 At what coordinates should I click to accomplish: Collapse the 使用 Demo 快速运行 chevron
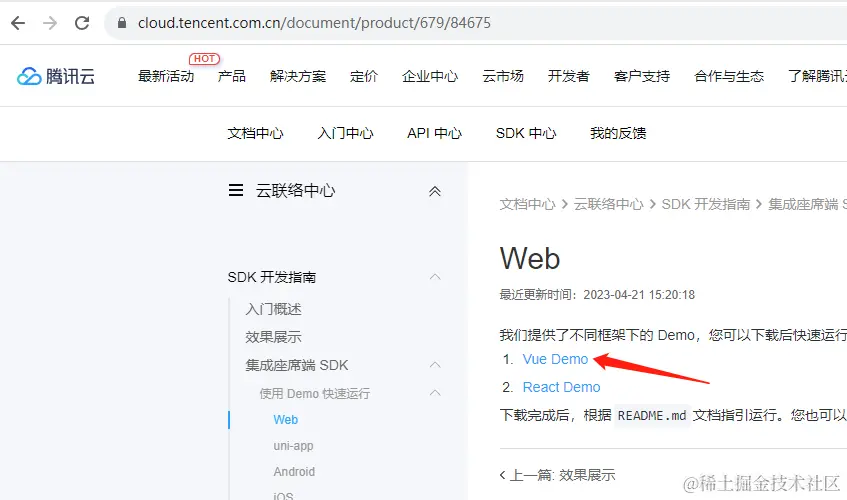click(435, 393)
